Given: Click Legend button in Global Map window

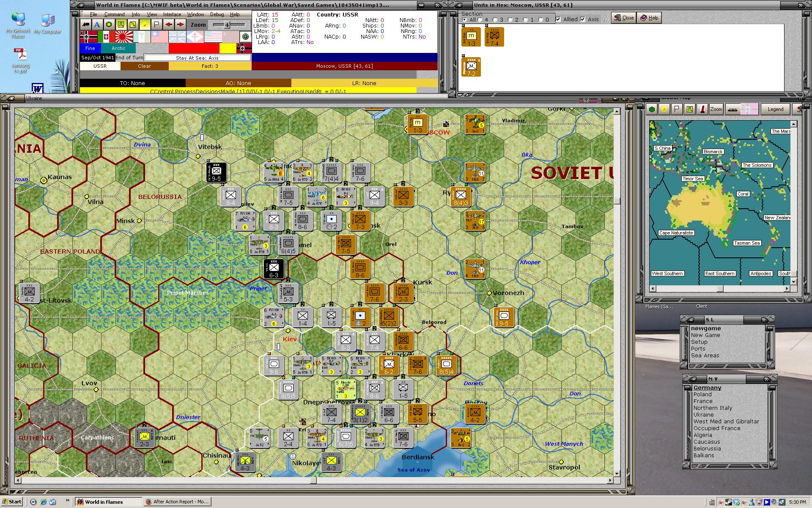Looking at the screenshot, I should [x=775, y=109].
